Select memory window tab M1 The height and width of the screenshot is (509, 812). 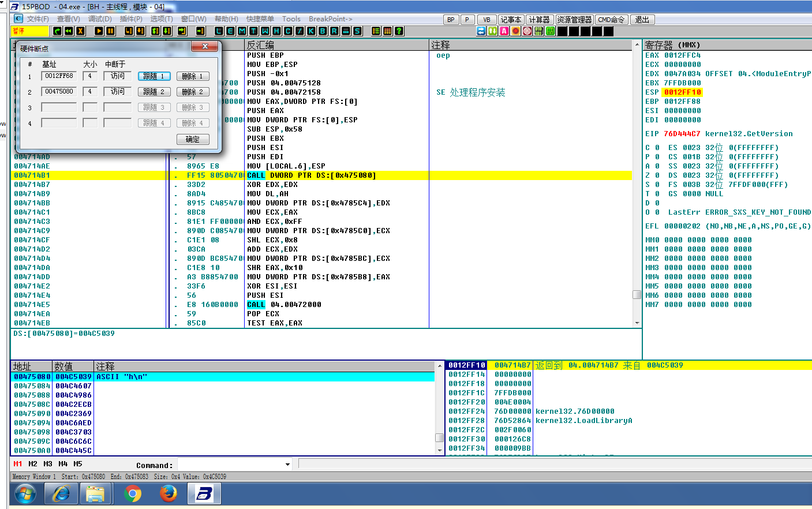pyautogui.click(x=18, y=464)
